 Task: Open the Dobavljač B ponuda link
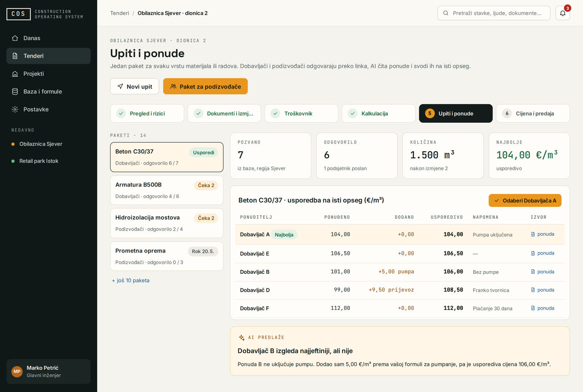(x=543, y=272)
